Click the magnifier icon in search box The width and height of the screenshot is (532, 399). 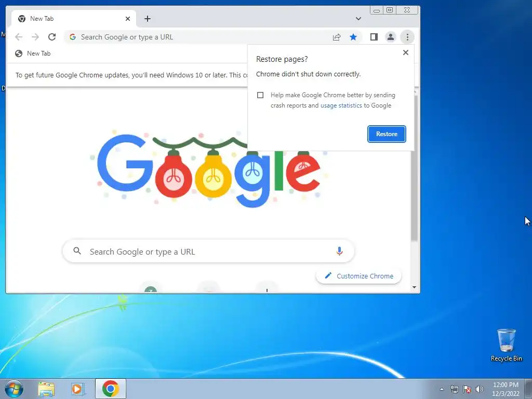pos(77,251)
